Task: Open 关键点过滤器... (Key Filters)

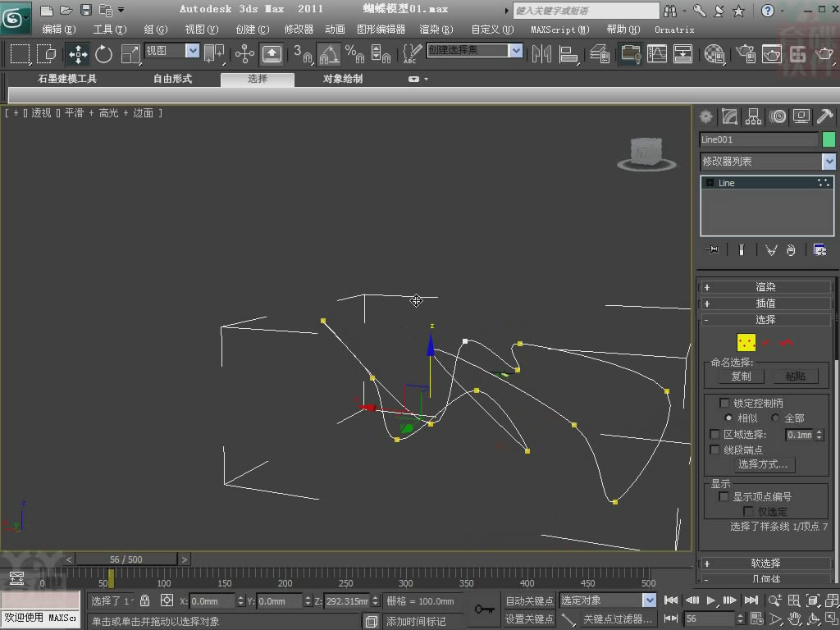Action: click(x=618, y=619)
